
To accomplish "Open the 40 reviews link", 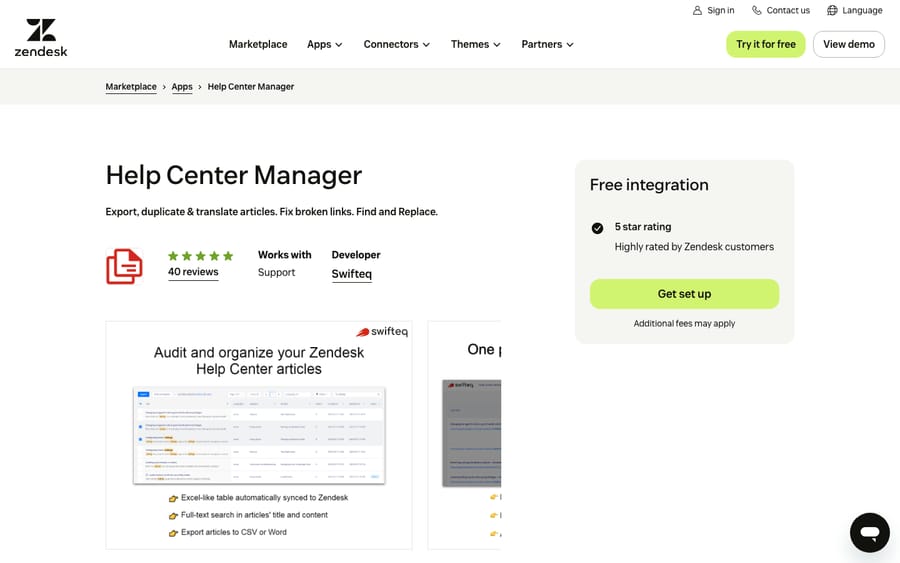I will click(x=193, y=272).
